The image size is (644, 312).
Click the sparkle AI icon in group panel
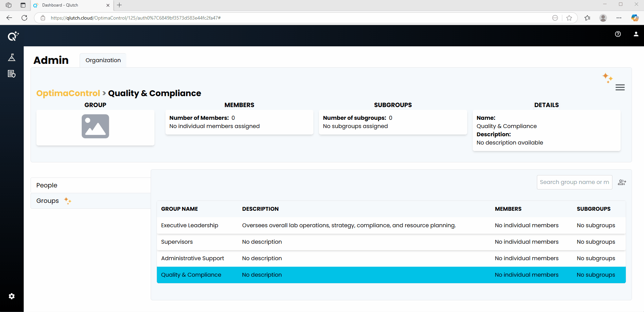[607, 78]
